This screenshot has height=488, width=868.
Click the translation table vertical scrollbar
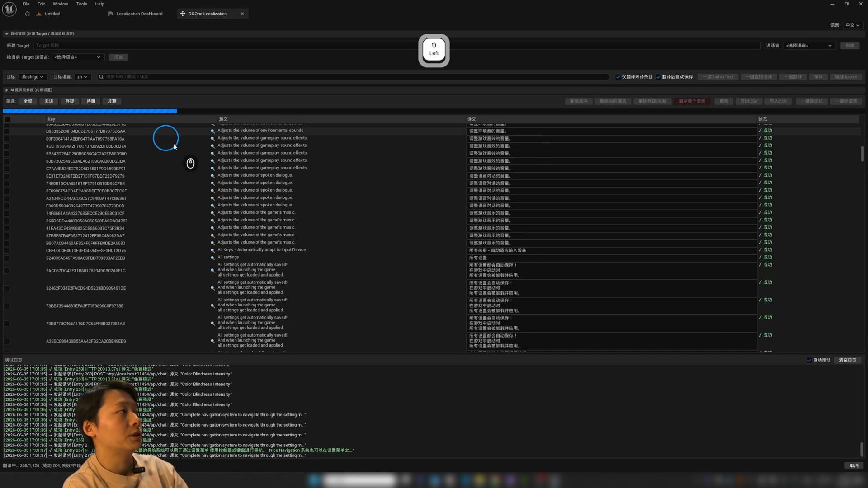coord(863,154)
